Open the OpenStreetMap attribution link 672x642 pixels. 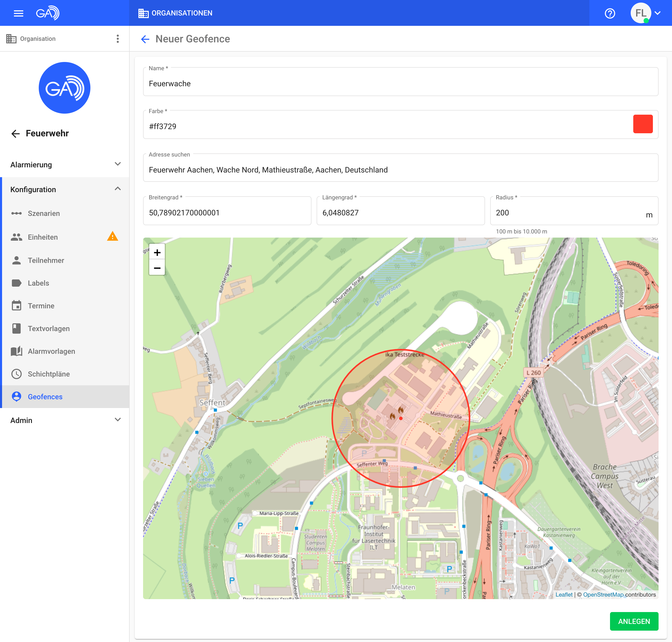tap(603, 594)
